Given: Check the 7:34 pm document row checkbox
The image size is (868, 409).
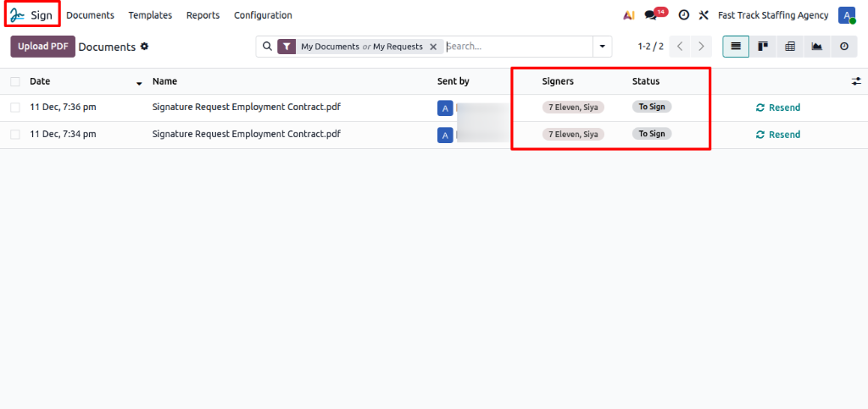Looking at the screenshot, I should 15,135.
